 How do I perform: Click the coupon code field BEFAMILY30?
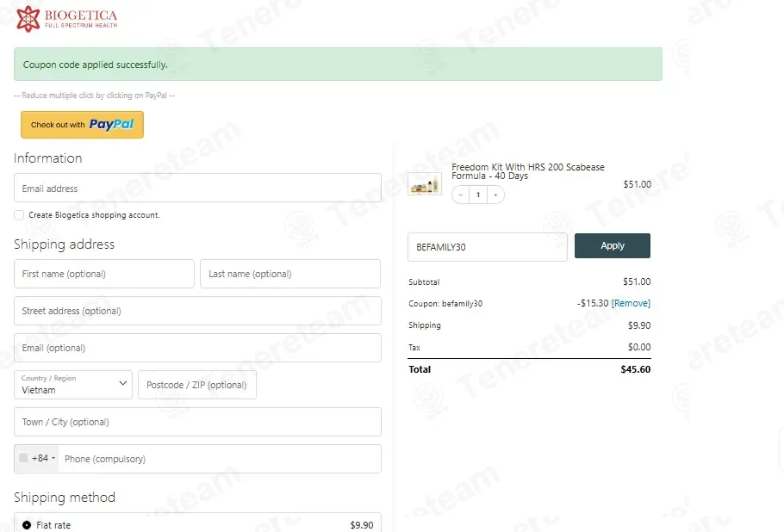point(487,247)
